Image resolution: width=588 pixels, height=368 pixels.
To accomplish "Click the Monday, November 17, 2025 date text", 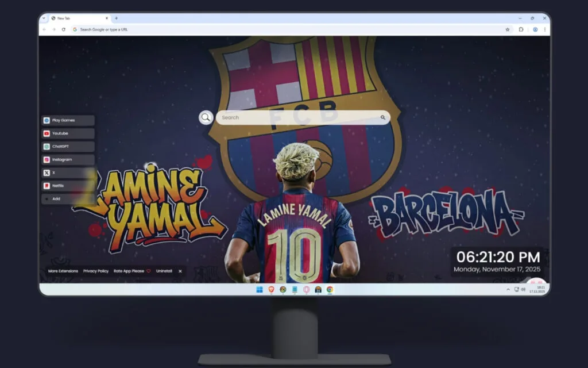I will pyautogui.click(x=497, y=269).
